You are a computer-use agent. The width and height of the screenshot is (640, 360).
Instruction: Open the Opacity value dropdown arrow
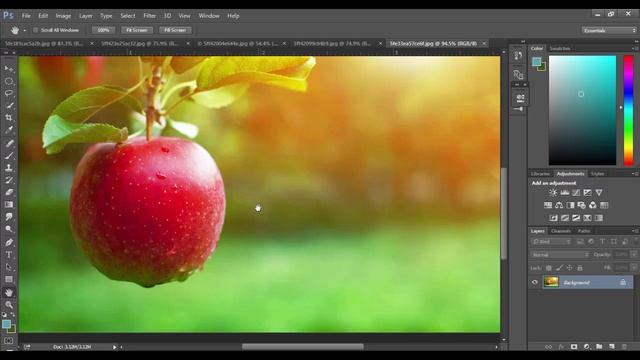[634, 254]
